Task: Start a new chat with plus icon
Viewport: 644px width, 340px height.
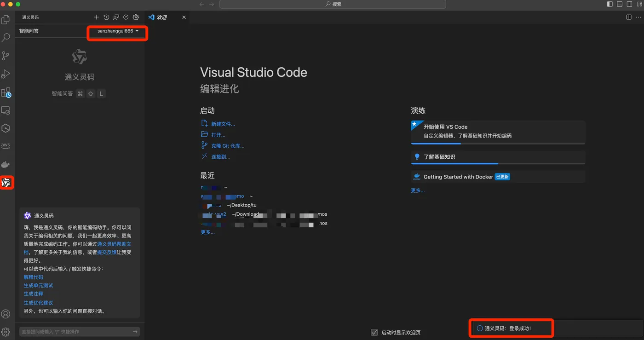Action: tap(96, 17)
